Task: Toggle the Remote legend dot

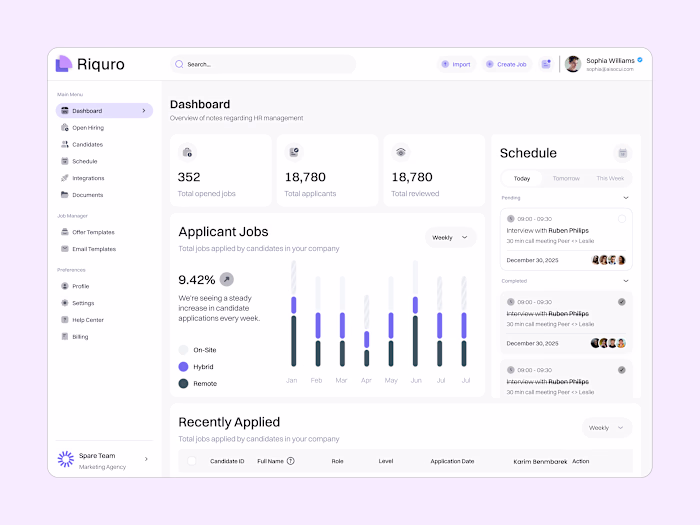Action: pos(183,383)
